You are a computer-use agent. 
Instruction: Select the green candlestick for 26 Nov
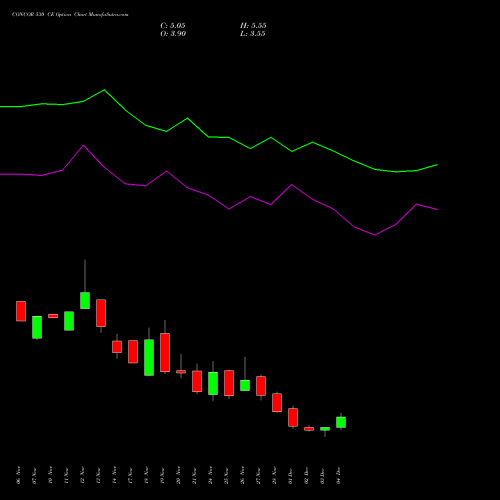pyautogui.click(x=245, y=385)
